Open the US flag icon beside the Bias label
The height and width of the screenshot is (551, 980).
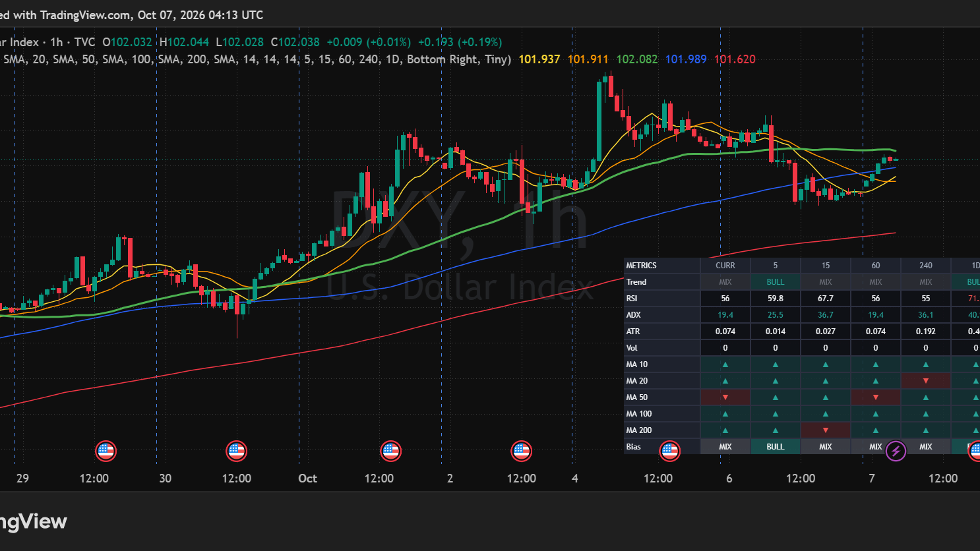tap(670, 451)
